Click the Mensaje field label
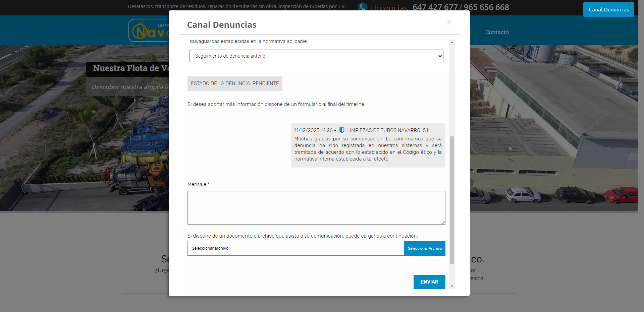This screenshot has width=644, height=312. point(198,184)
